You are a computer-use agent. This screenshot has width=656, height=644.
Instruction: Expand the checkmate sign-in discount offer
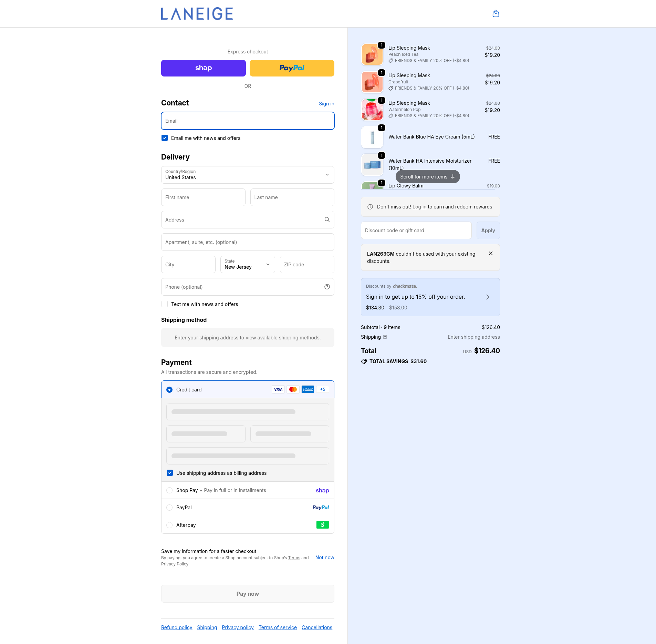pyautogui.click(x=487, y=297)
